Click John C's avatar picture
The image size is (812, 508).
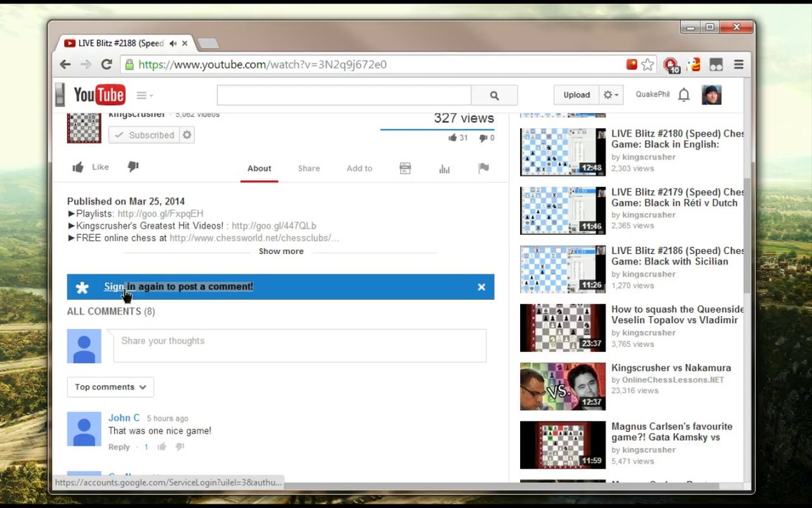84,429
